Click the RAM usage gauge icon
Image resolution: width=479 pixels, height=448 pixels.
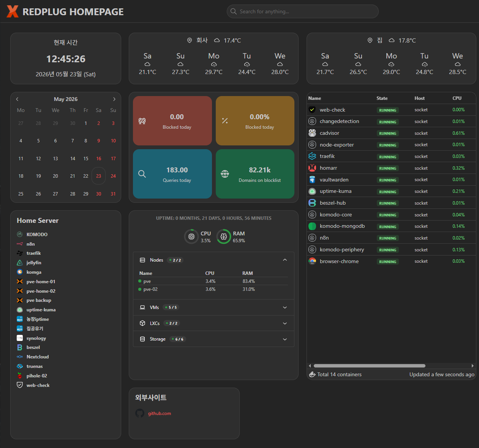(224, 236)
